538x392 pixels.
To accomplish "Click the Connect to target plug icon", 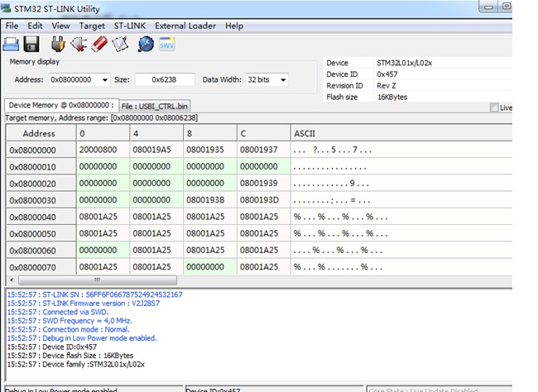I will [58, 44].
